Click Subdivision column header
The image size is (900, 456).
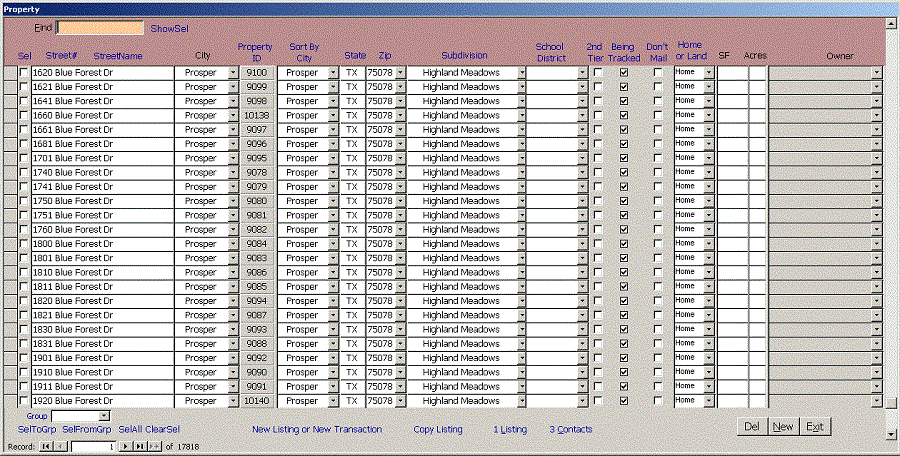pyautogui.click(x=464, y=56)
